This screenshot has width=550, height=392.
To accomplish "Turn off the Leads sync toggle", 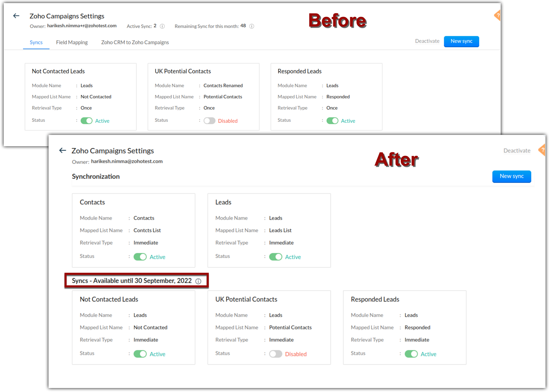I will 276,257.
